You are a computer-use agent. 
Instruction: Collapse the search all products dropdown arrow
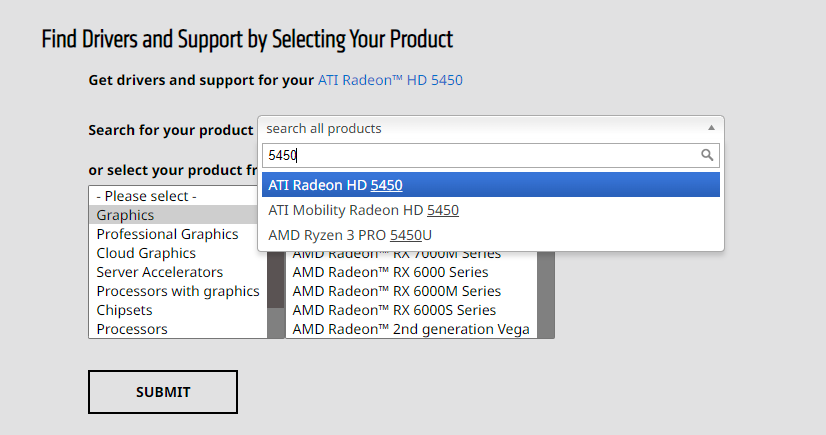point(711,128)
